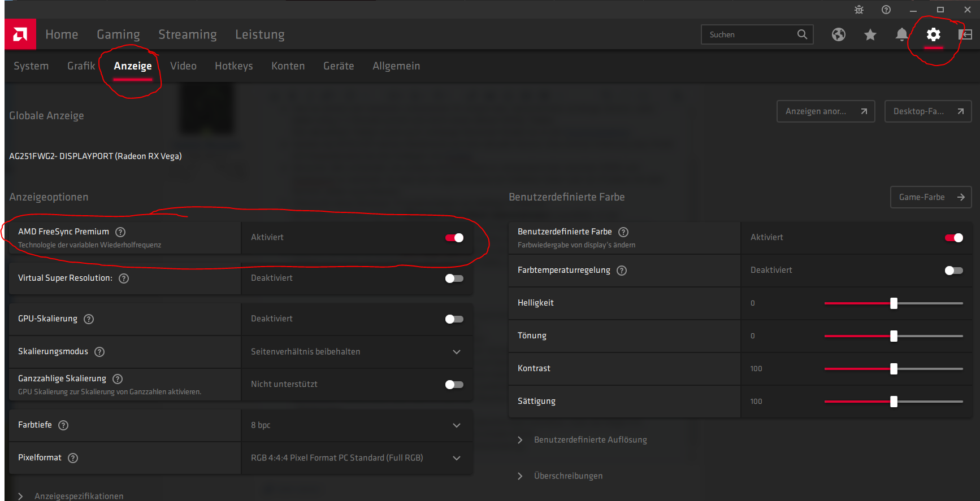The width and height of the screenshot is (980, 501).
Task: Show help for Farbtiefe
Action: (63, 425)
